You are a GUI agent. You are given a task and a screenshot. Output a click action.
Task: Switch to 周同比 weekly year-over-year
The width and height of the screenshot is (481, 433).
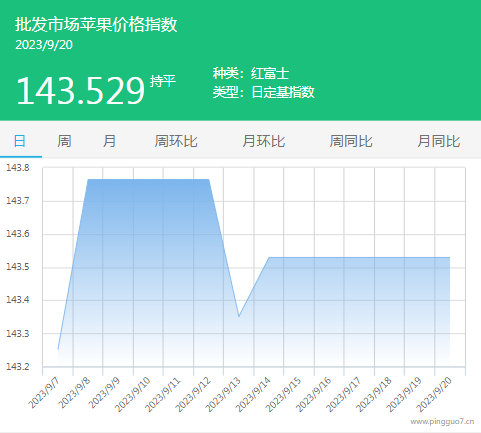[x=351, y=141]
